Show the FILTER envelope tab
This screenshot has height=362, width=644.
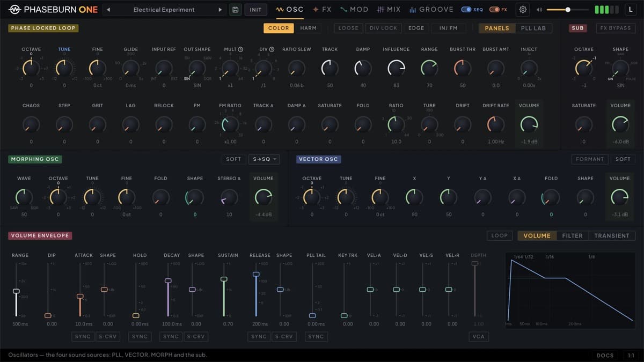573,235
